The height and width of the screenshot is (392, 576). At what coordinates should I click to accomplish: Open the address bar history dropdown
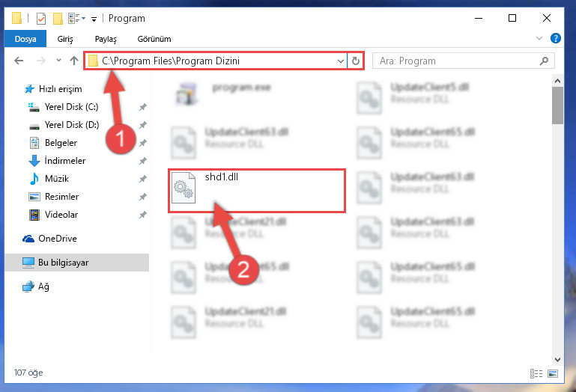tap(340, 61)
